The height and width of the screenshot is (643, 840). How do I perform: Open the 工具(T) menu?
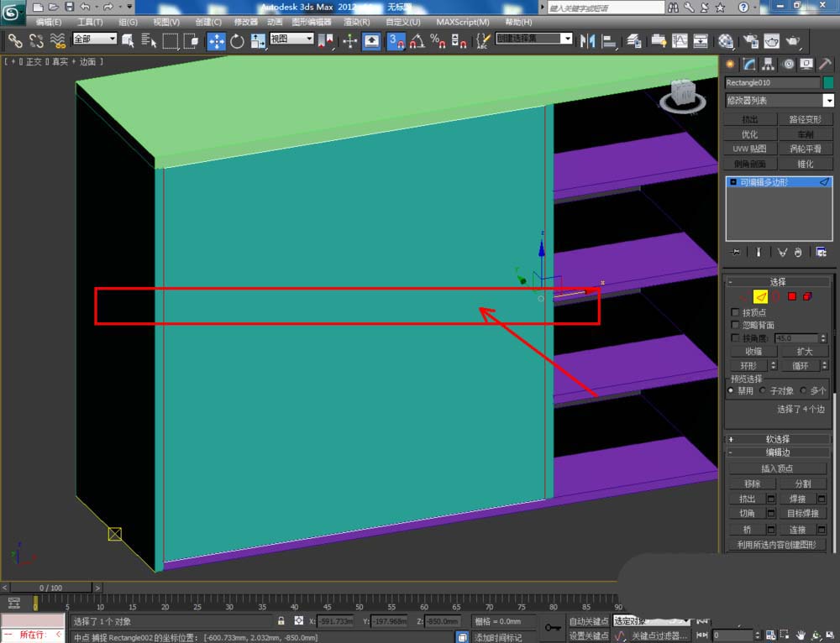[x=90, y=22]
